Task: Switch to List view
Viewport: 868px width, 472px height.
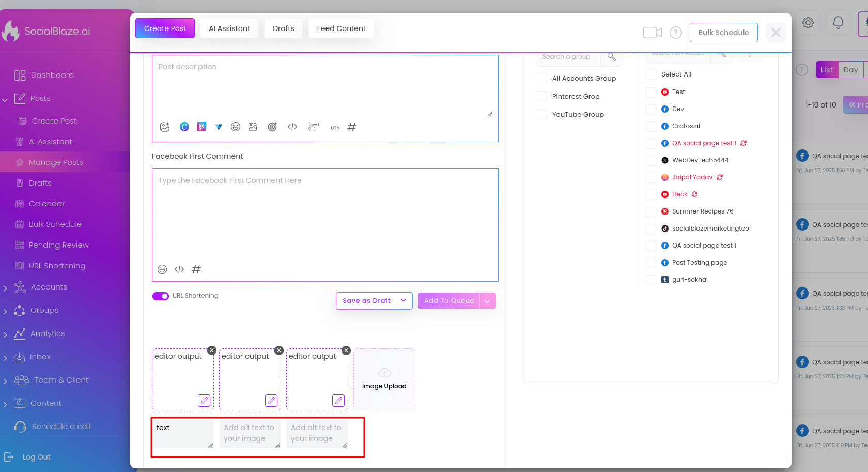Action: pyautogui.click(x=827, y=70)
